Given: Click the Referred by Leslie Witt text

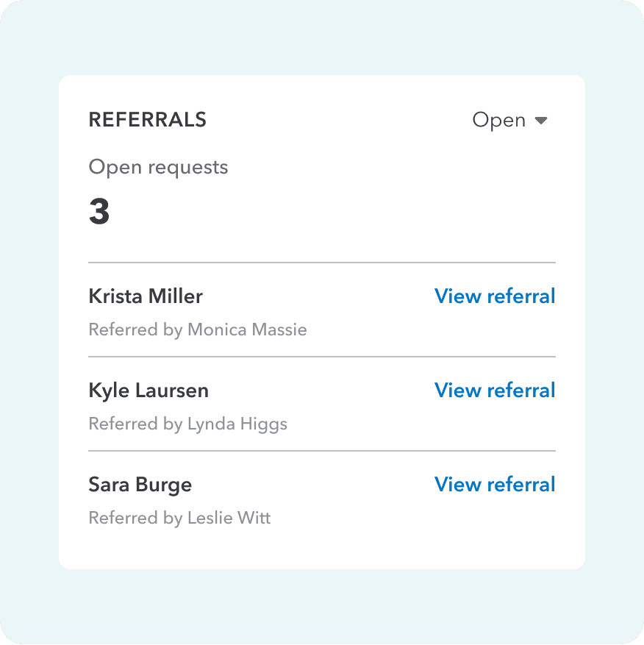Looking at the screenshot, I should click(179, 518).
